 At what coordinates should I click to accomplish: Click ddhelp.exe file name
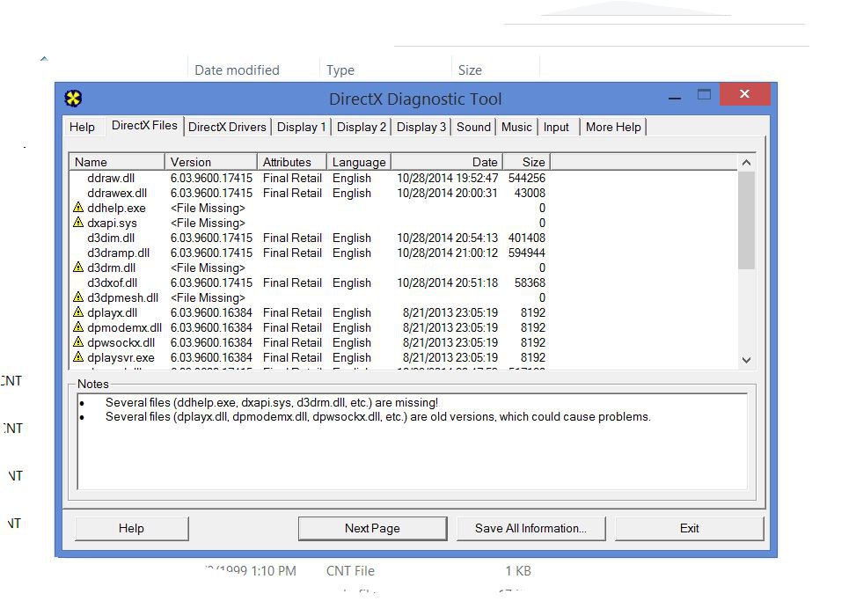116,208
